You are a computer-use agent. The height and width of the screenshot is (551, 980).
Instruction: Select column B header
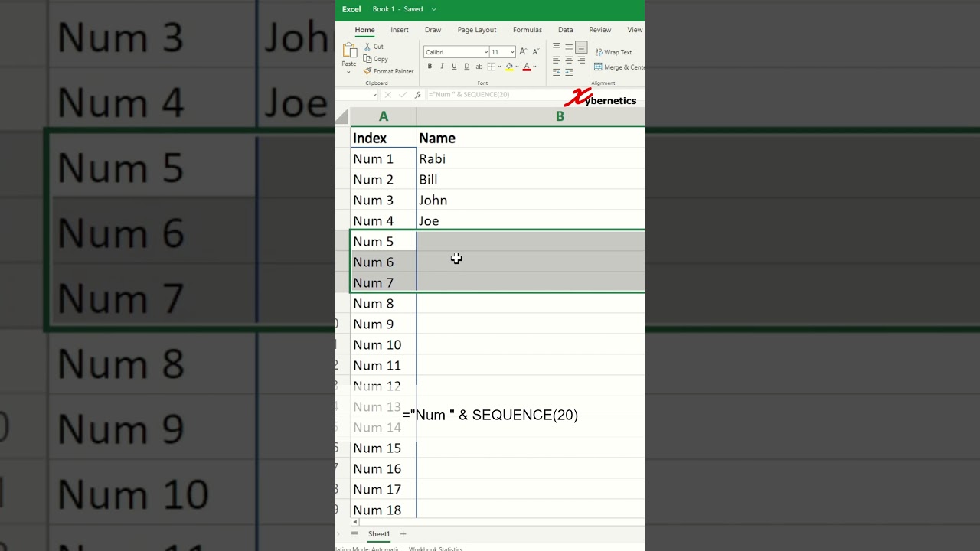531,116
